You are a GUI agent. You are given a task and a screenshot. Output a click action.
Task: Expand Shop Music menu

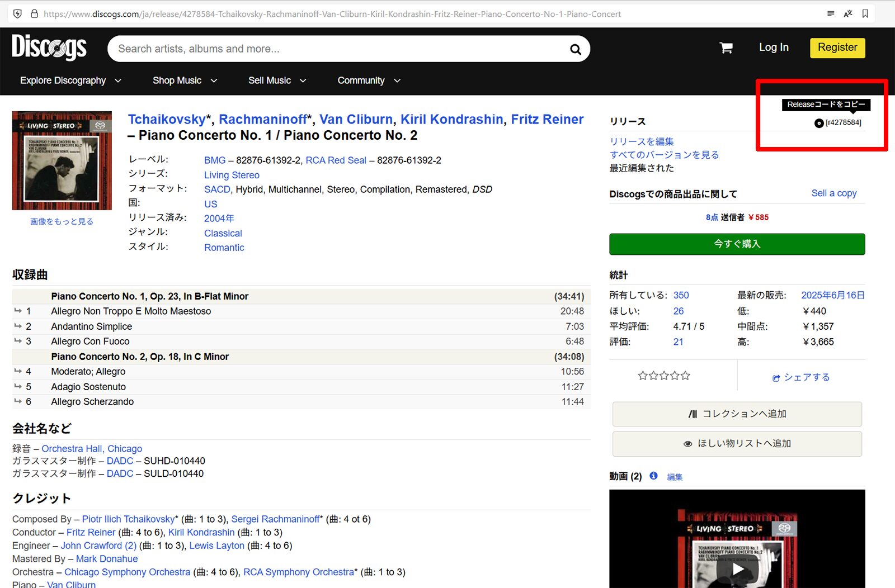tap(185, 80)
